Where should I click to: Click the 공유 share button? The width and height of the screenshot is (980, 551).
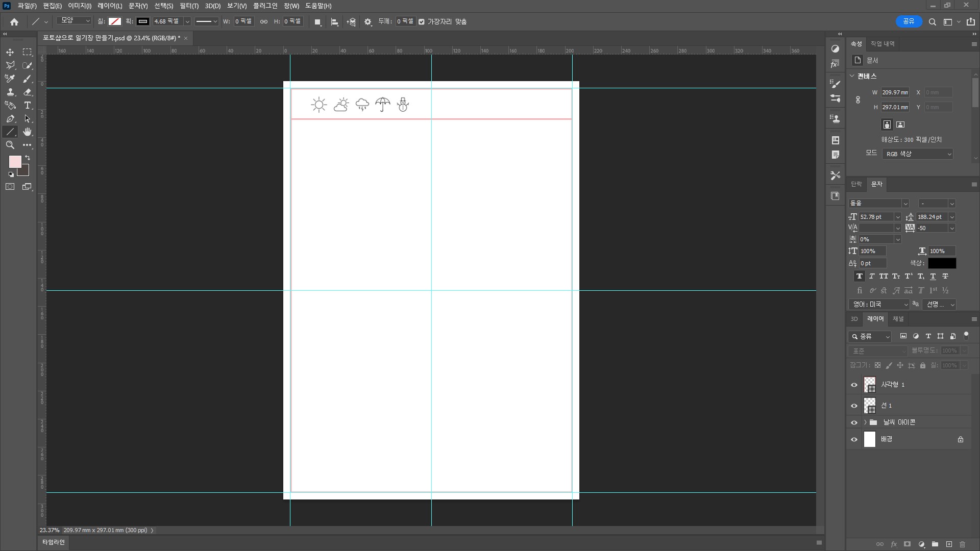909,21
